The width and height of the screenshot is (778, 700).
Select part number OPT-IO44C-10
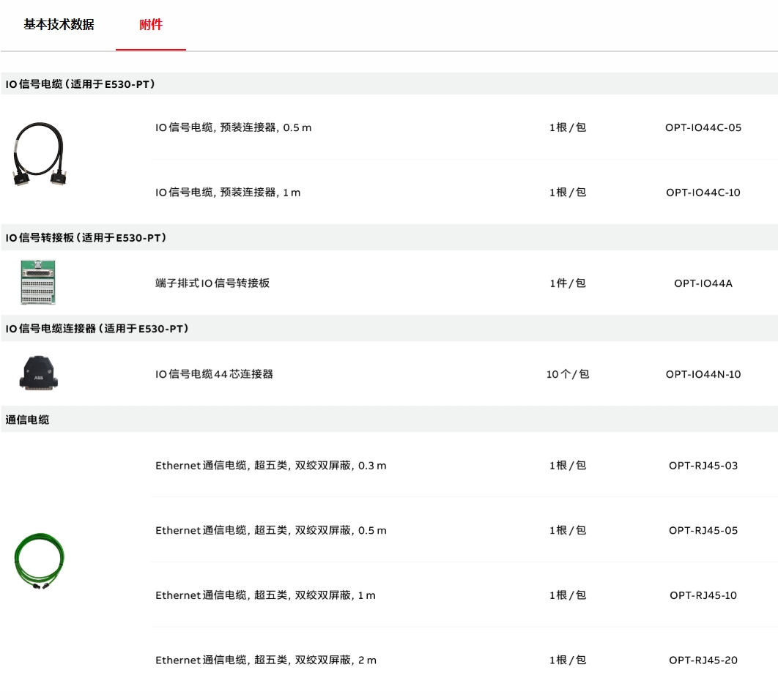[x=703, y=193]
